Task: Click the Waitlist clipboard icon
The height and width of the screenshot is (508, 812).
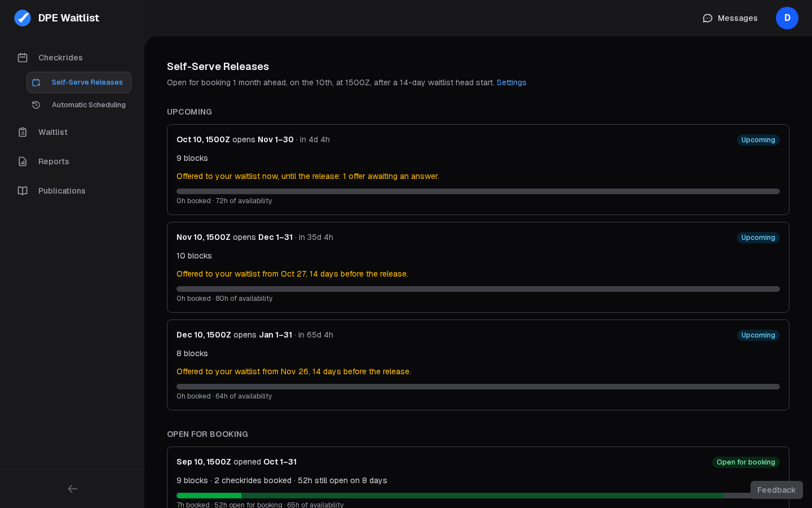Action: [23, 132]
